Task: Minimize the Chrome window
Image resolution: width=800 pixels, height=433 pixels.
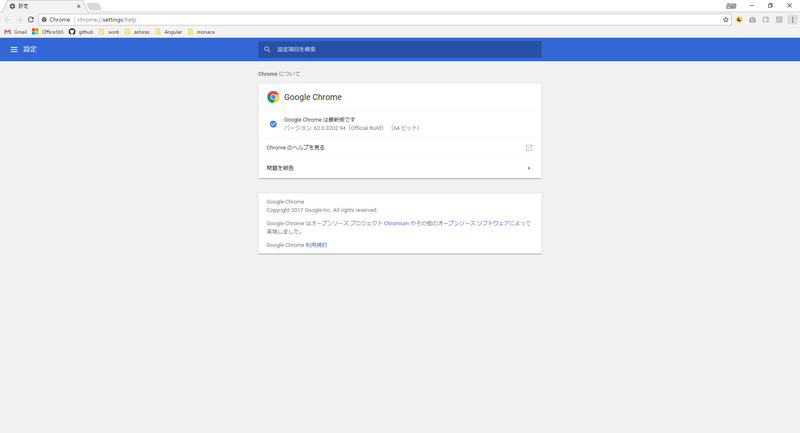Action: pos(751,6)
